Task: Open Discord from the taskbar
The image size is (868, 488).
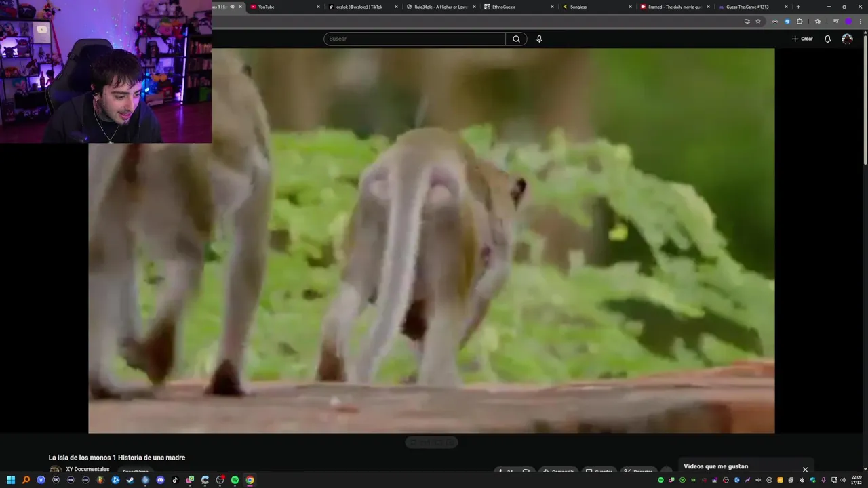Action: pyautogui.click(x=160, y=480)
